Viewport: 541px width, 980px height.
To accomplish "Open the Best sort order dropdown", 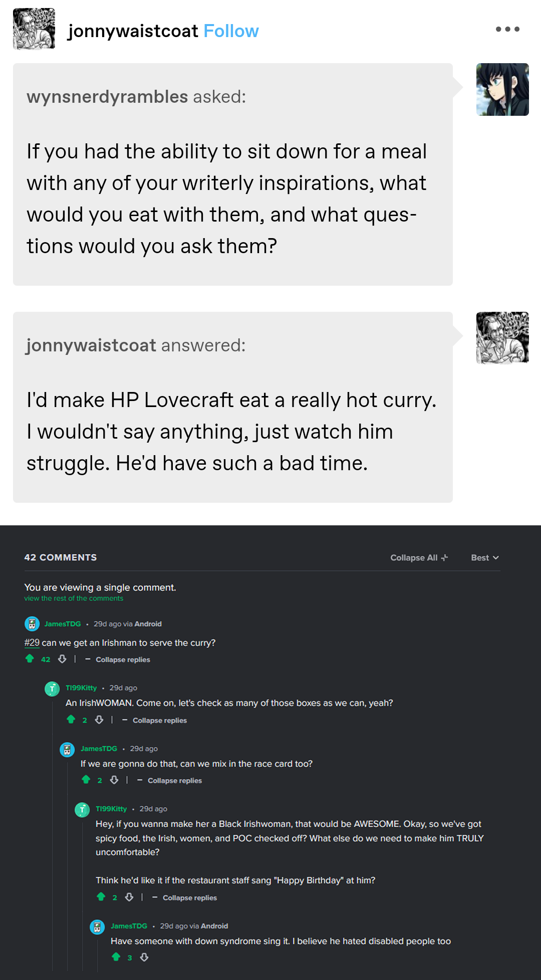I will [484, 557].
